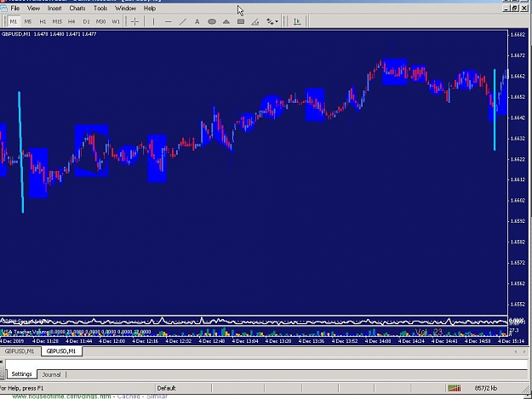Switch chart to W1 timeframe

click(x=116, y=22)
